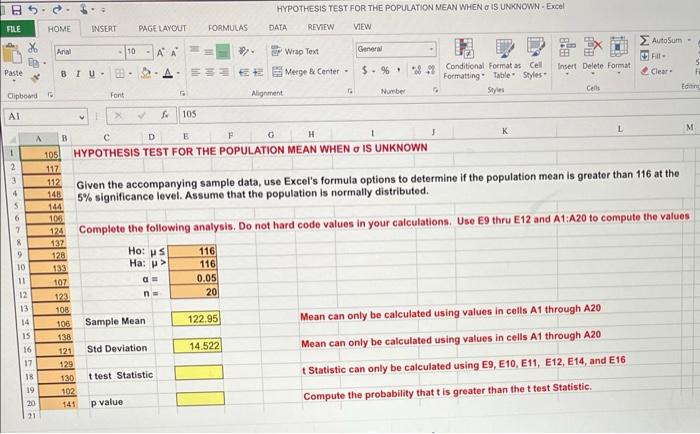This screenshot has width=700, height=434.
Task: Open the Clear eraser dropdown
Action: (654, 71)
